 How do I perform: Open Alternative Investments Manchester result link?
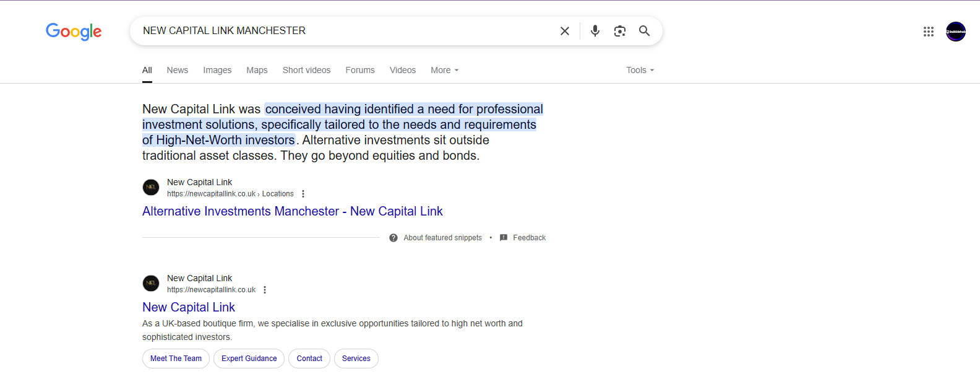pyautogui.click(x=293, y=211)
